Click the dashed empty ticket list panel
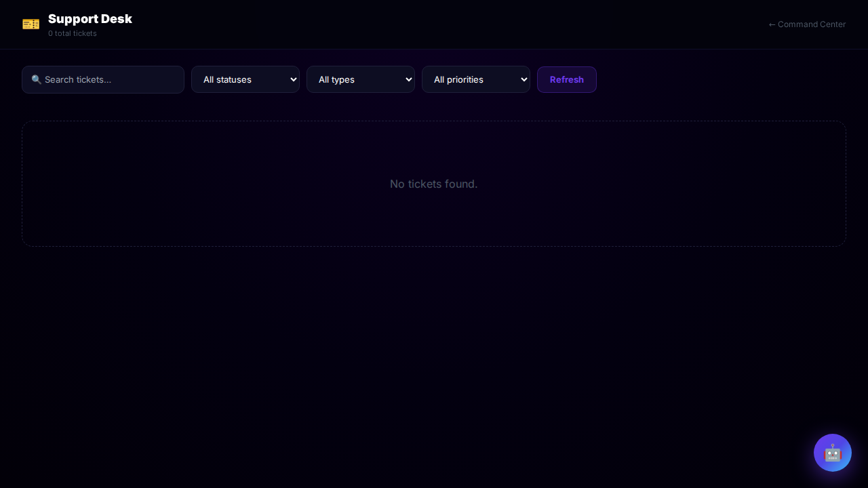This screenshot has height=488, width=868. [203, 217]
